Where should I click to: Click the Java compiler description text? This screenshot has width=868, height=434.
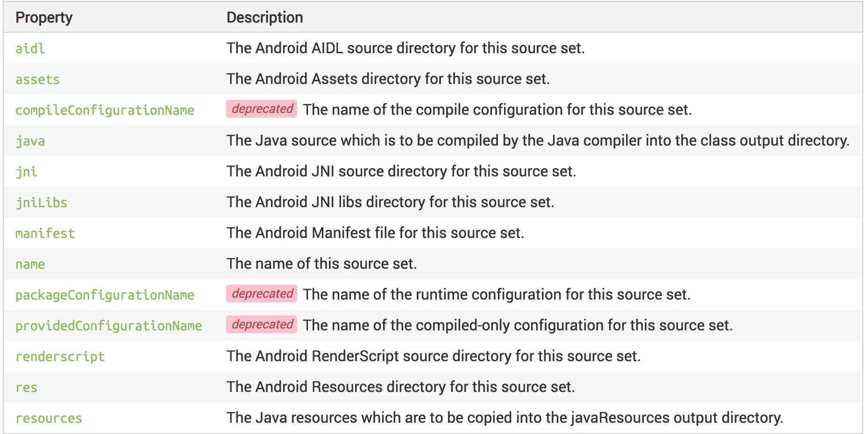[x=538, y=140]
